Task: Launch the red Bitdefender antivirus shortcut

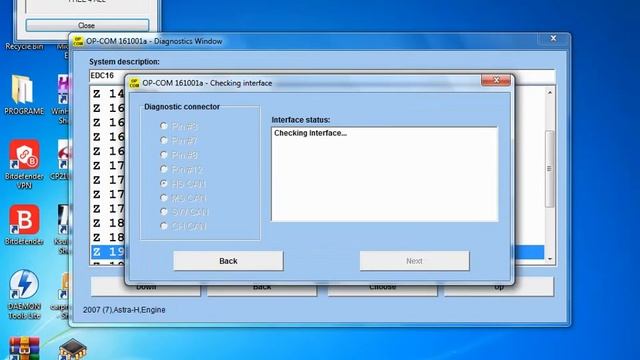Action: point(24,224)
